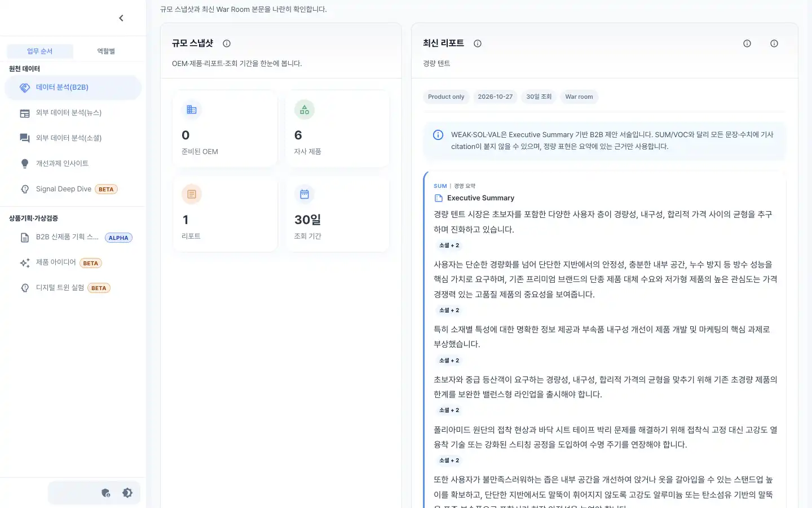Show info tooltip next to 최신 리포트 title
Screen dimensions: 812x508
click(x=478, y=43)
